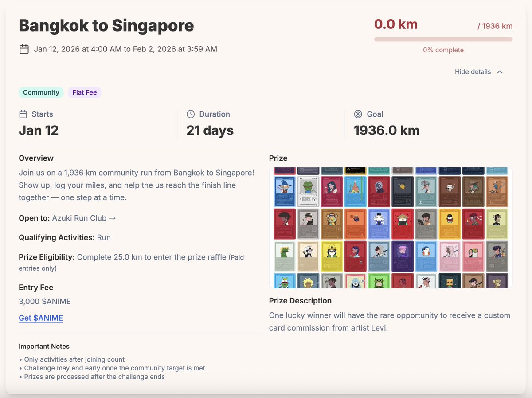
Task: Click the Challenge may end early note
Action: coord(112,368)
